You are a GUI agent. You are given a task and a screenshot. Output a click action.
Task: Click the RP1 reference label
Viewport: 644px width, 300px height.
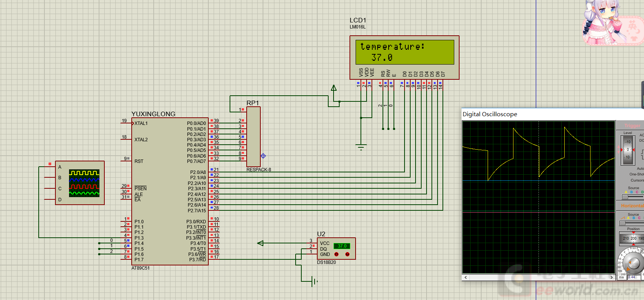(252, 103)
